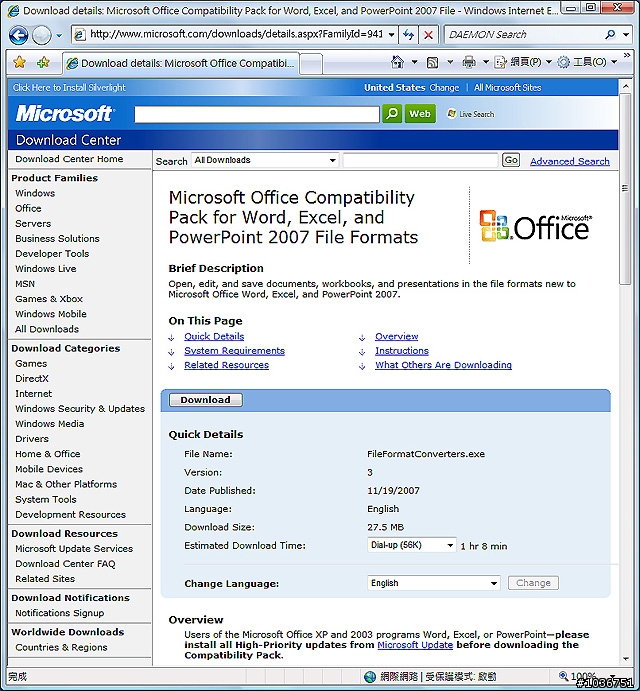Open Windows product family link
Viewport: 640px width, 691px height.
point(35,193)
